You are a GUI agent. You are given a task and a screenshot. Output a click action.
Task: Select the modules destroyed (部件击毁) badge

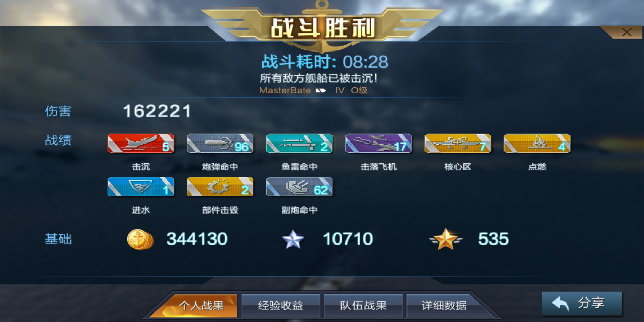[x=220, y=187]
